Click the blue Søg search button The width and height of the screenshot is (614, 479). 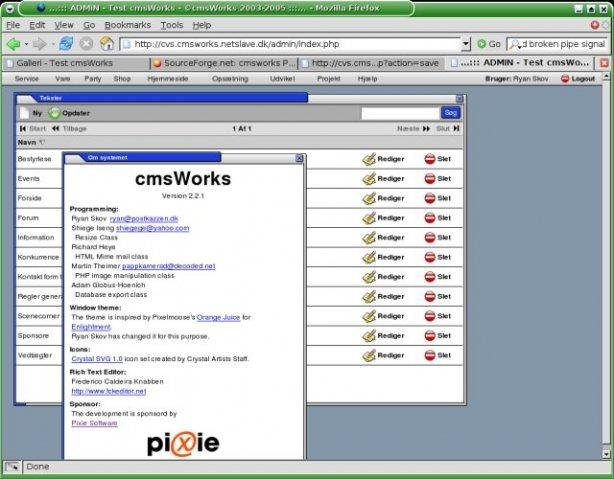pos(450,113)
